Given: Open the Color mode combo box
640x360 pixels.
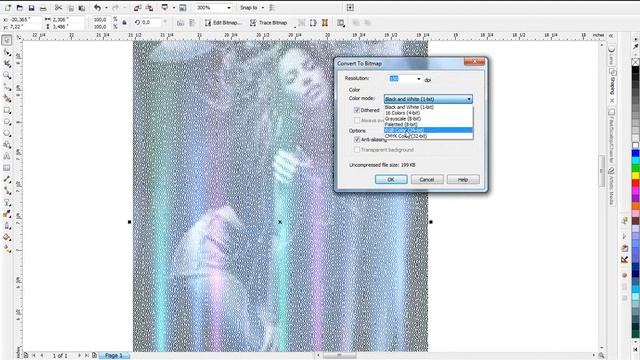Looking at the screenshot, I should point(428,99).
